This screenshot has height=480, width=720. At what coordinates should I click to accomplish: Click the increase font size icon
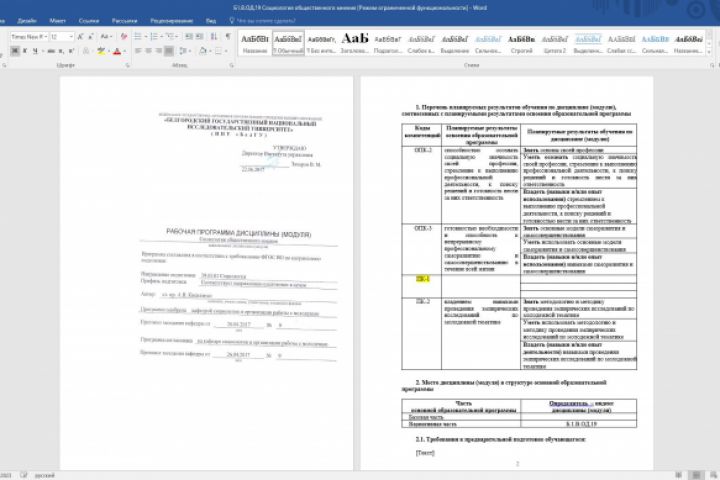tap(80, 36)
